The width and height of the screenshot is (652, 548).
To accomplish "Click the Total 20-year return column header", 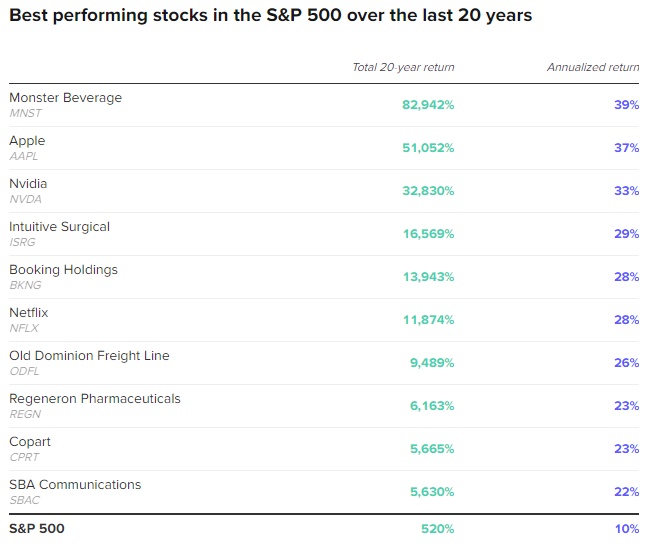I will pos(403,68).
